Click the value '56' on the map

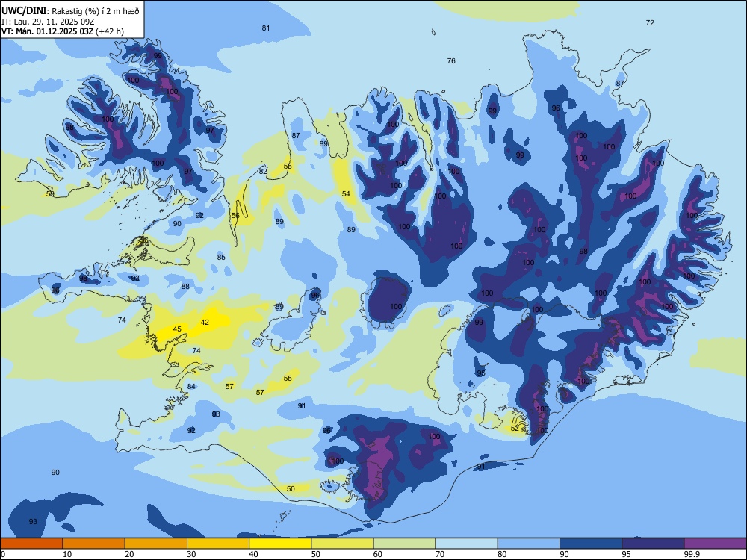pyautogui.click(x=235, y=216)
